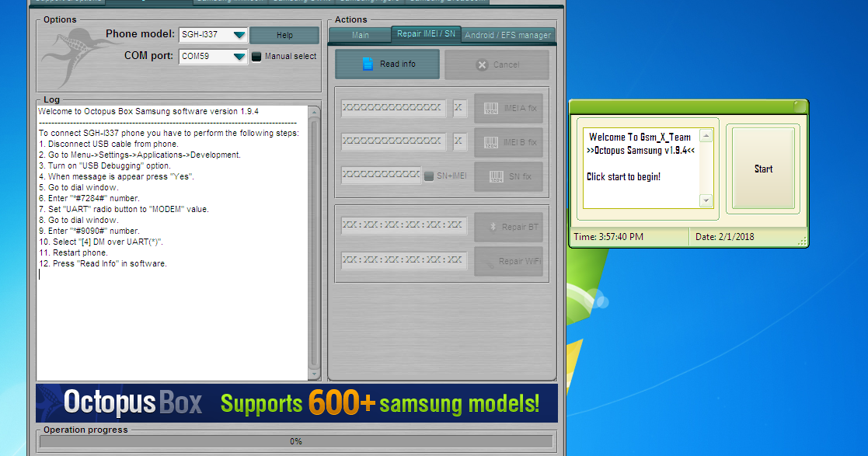This screenshot has width=868, height=456.
Task: Toggle the SN+IMEI checkbox
Action: [428, 176]
